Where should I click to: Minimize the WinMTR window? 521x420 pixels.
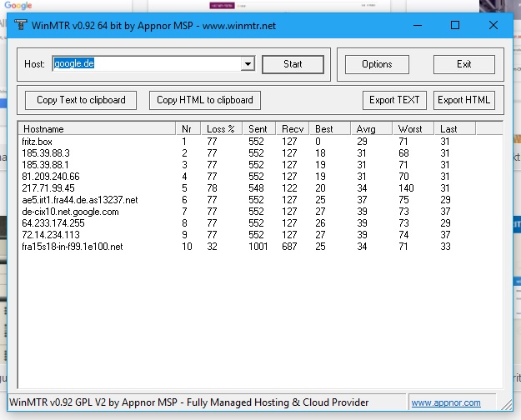coord(418,25)
